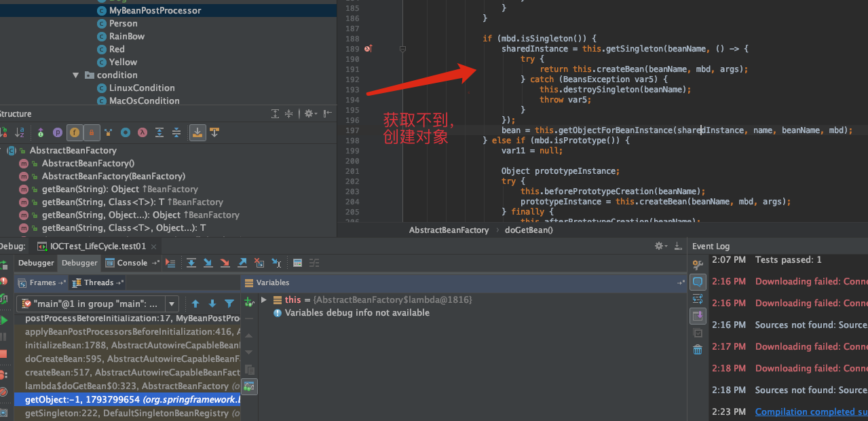Viewport: 868px width, 421px height.
Task: Click the Mute Breakpoints icon
Action: pyautogui.click(x=3, y=392)
